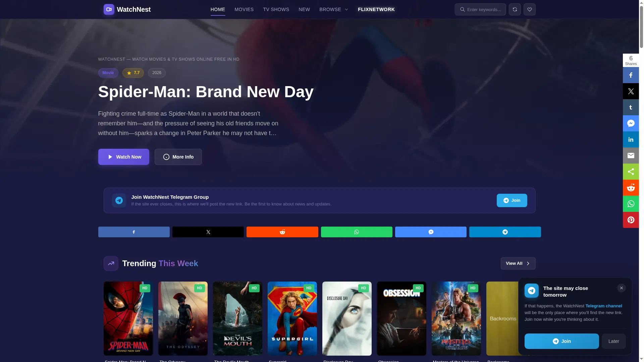
Task: Share via Messenger from the side bar
Action: [x=631, y=123]
